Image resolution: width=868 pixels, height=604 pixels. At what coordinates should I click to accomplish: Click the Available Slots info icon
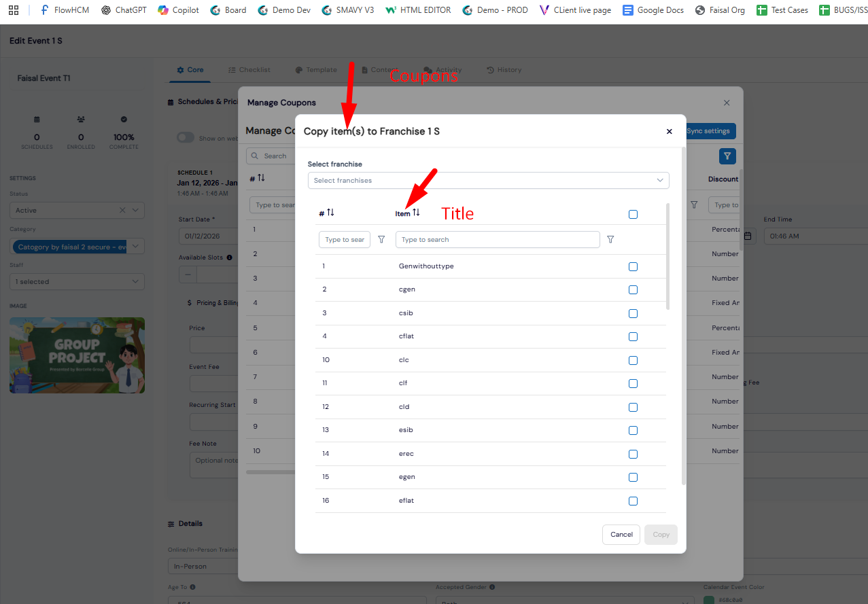click(230, 257)
